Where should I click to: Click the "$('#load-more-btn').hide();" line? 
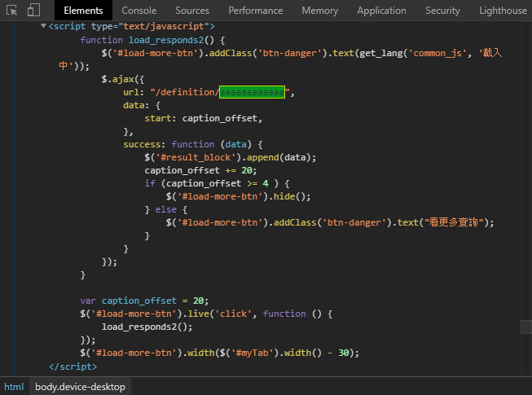pos(238,196)
